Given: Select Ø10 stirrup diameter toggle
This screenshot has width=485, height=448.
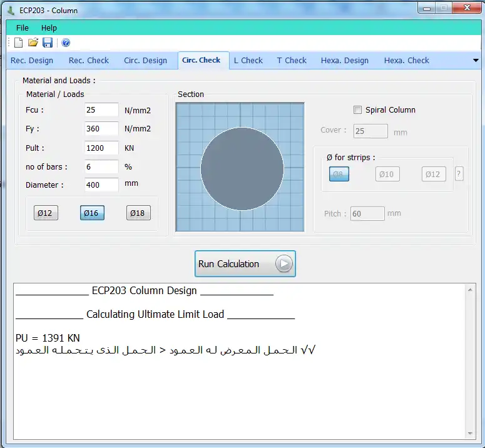Looking at the screenshot, I should [x=387, y=174].
